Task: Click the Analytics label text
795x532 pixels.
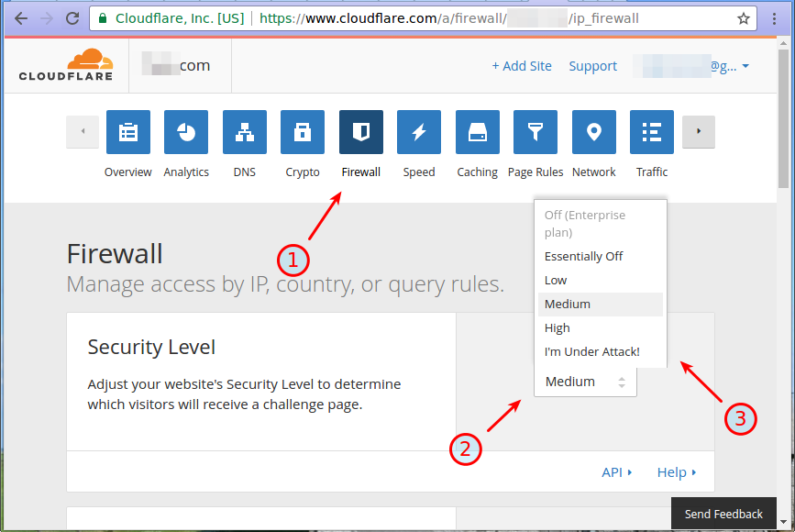Action: coord(186,172)
